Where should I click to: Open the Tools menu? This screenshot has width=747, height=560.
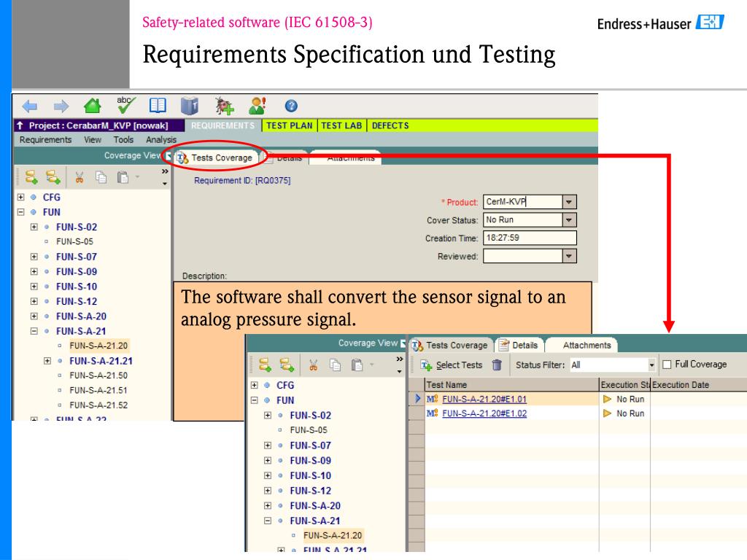point(123,139)
